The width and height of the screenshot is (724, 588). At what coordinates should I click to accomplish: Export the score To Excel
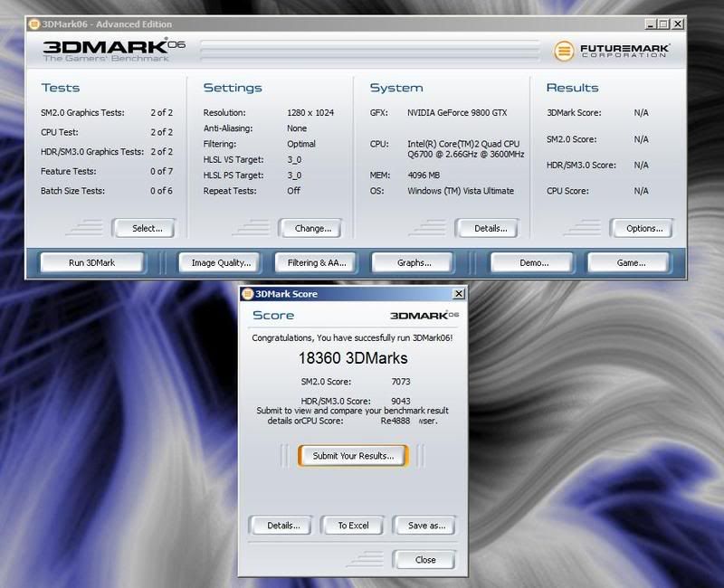(x=353, y=526)
